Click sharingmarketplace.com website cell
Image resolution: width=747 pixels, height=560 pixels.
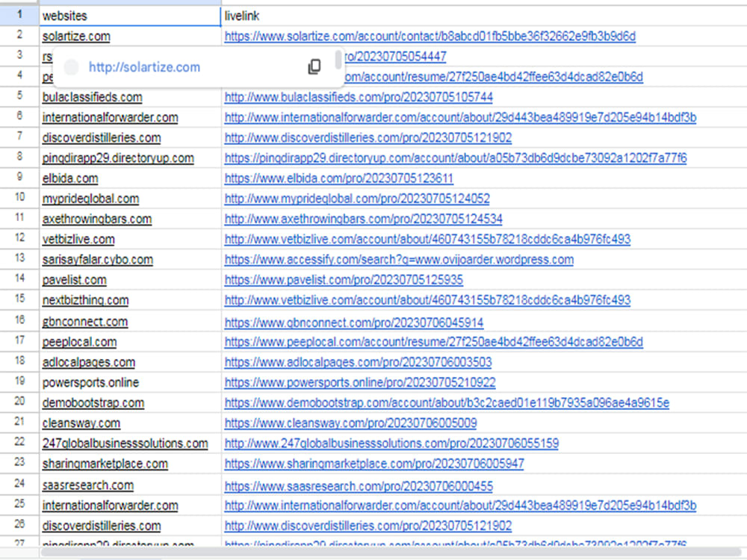[105, 464]
